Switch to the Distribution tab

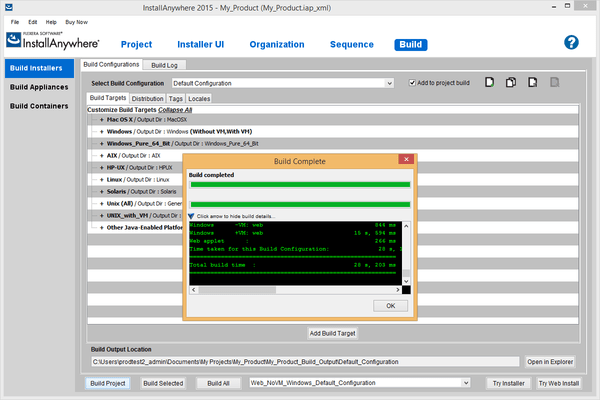pyautogui.click(x=147, y=98)
